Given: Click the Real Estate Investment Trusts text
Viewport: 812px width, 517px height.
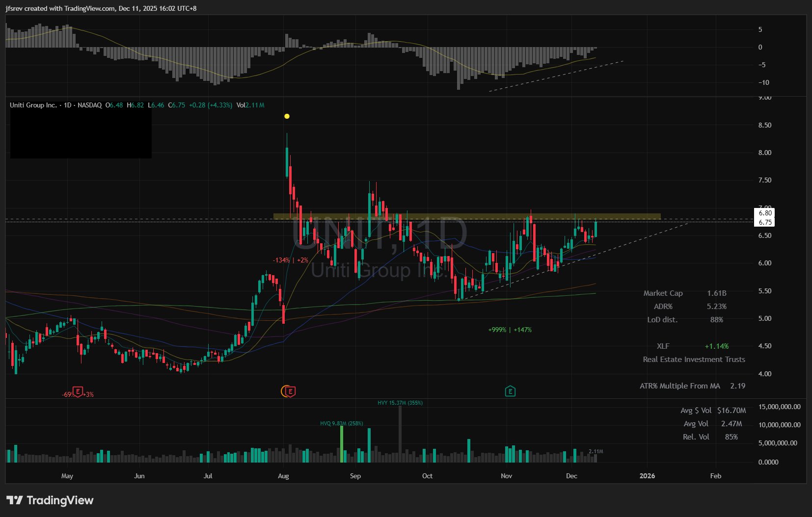Looking at the screenshot, I should coord(694,360).
